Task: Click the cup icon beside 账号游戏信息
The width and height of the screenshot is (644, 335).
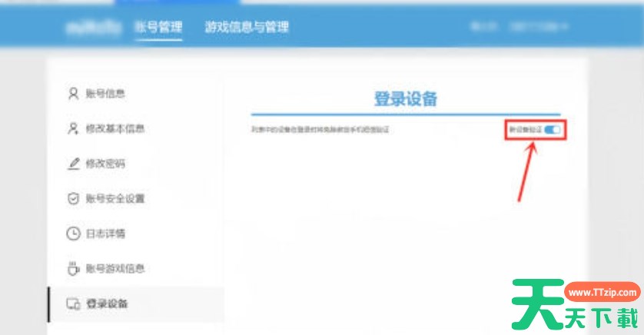Action: (73, 269)
